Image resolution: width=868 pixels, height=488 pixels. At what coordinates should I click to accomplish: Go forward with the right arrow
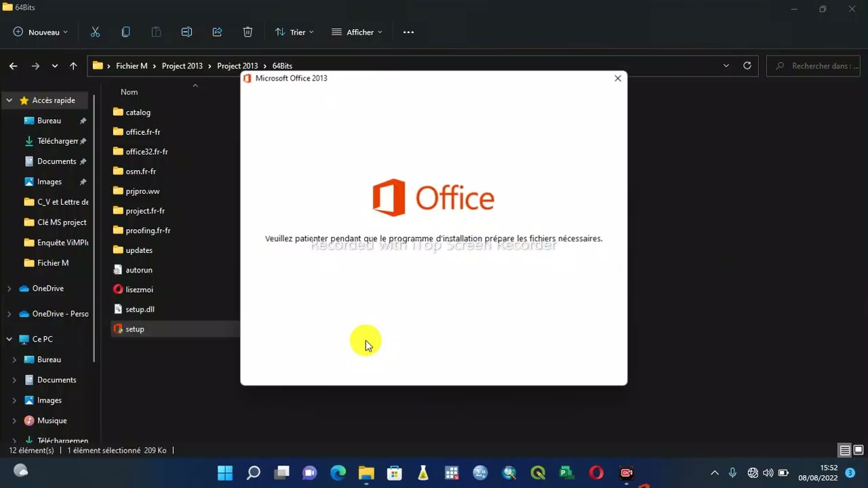(x=35, y=66)
